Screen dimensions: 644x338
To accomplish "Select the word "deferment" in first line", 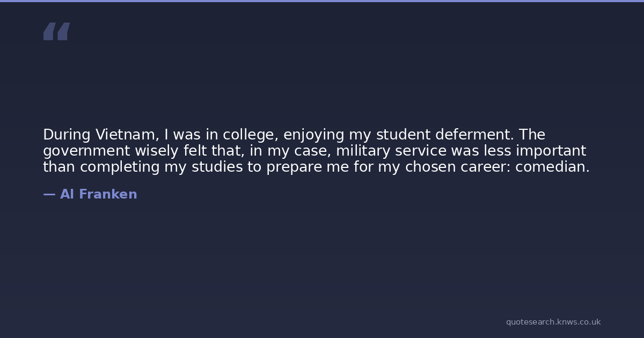I will click(470, 135).
